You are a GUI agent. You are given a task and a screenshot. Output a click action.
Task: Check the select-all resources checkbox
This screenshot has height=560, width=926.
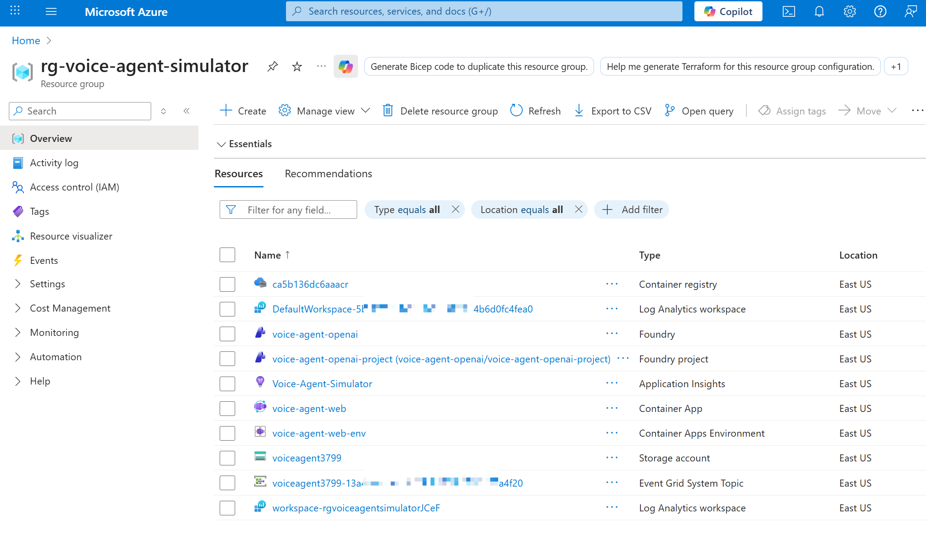[x=227, y=255]
